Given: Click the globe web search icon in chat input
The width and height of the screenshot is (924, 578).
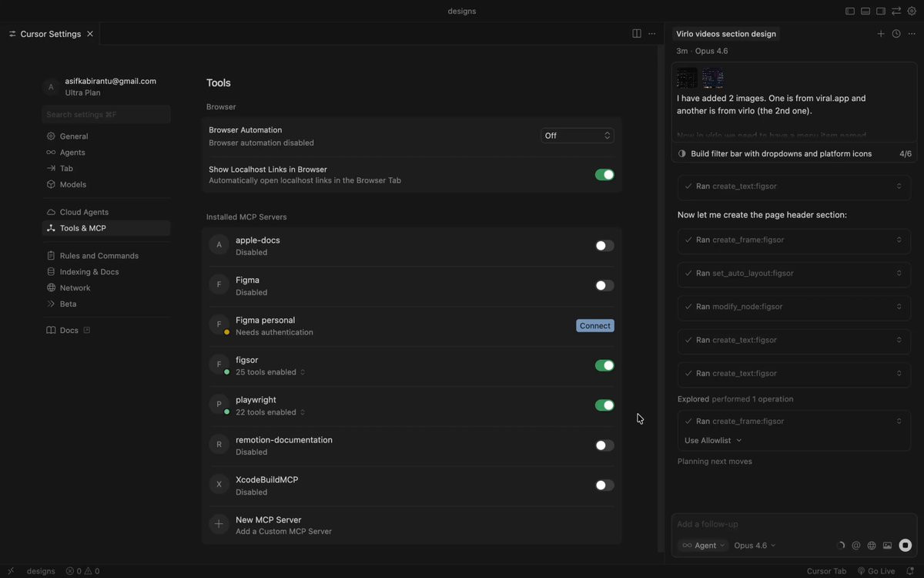Looking at the screenshot, I should click(x=872, y=546).
